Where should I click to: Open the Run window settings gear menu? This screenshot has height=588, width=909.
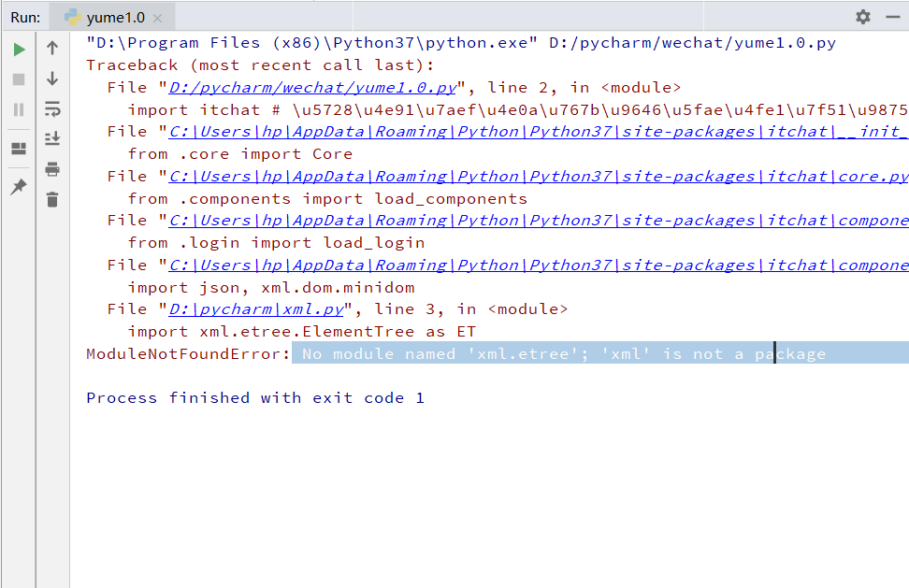(863, 16)
